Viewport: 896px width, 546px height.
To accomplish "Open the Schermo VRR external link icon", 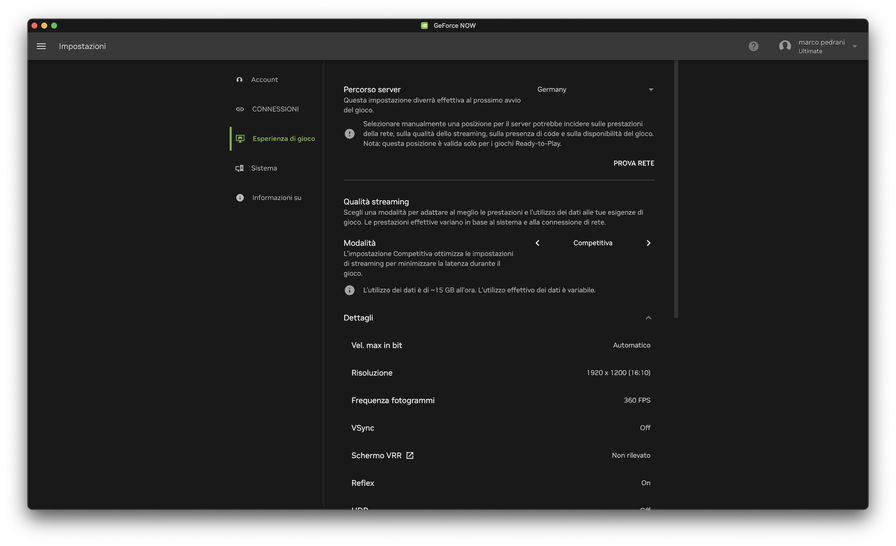I will [x=410, y=456].
